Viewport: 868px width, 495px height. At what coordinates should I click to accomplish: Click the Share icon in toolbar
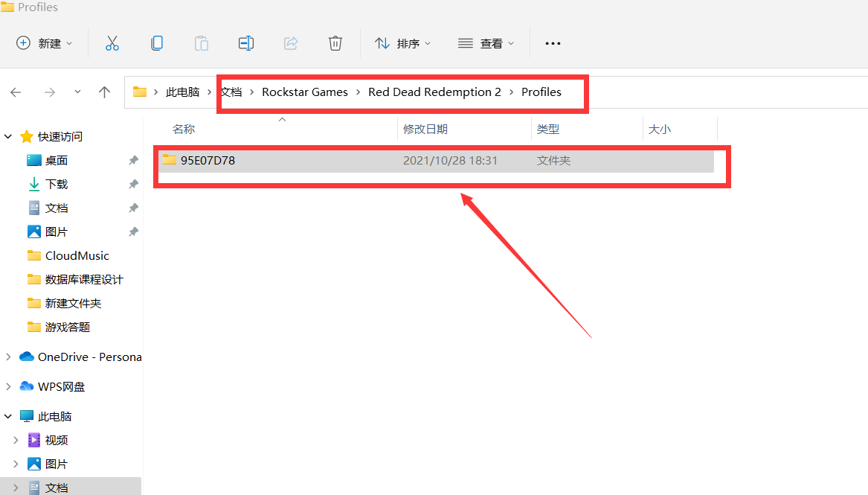tap(291, 43)
